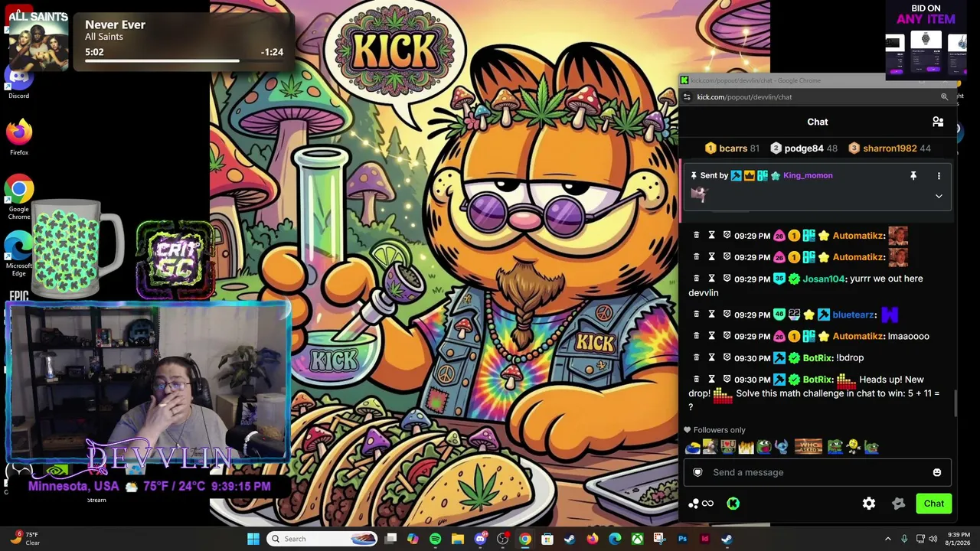Viewport: 980px width, 551px height.
Task: Open Task View from the taskbar
Action: pos(390,539)
